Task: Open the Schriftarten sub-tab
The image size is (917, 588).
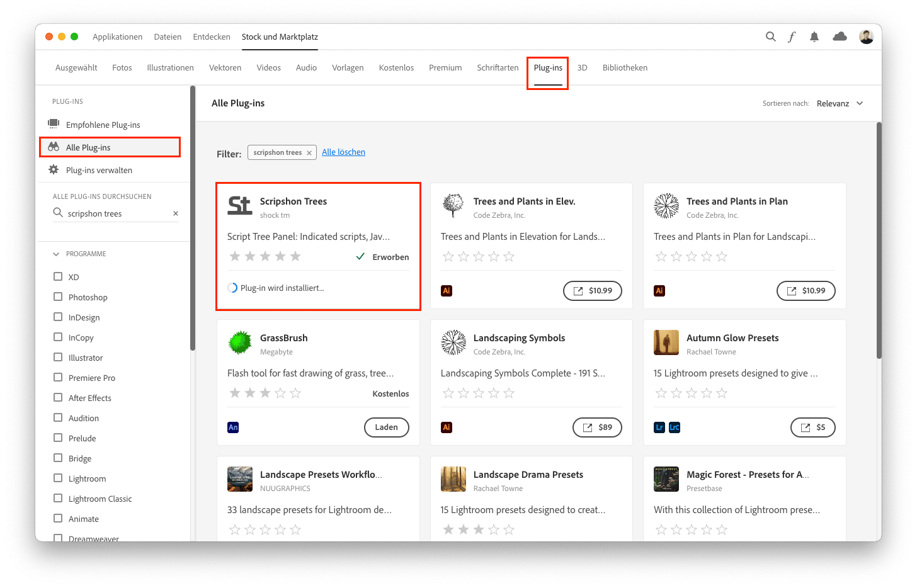Action: 498,67
